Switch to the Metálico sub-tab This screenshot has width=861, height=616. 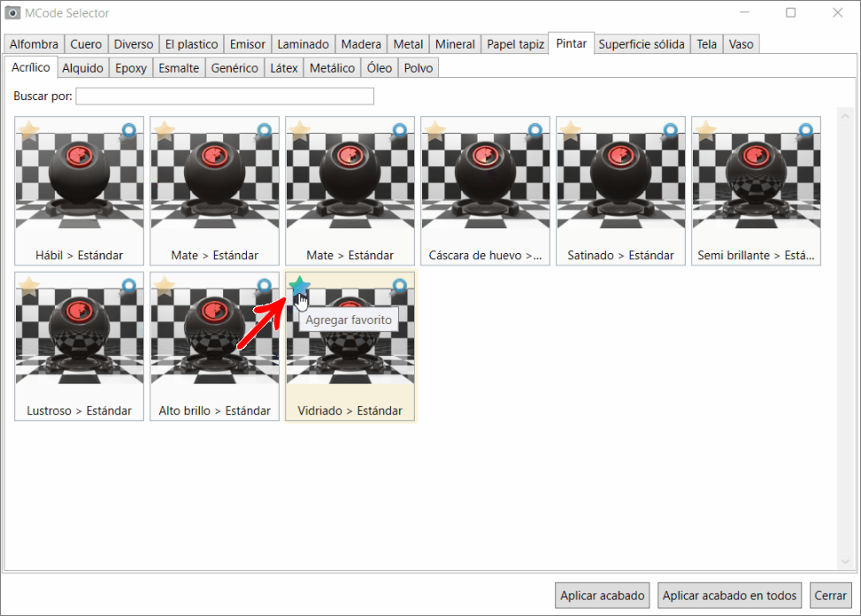pos(332,68)
